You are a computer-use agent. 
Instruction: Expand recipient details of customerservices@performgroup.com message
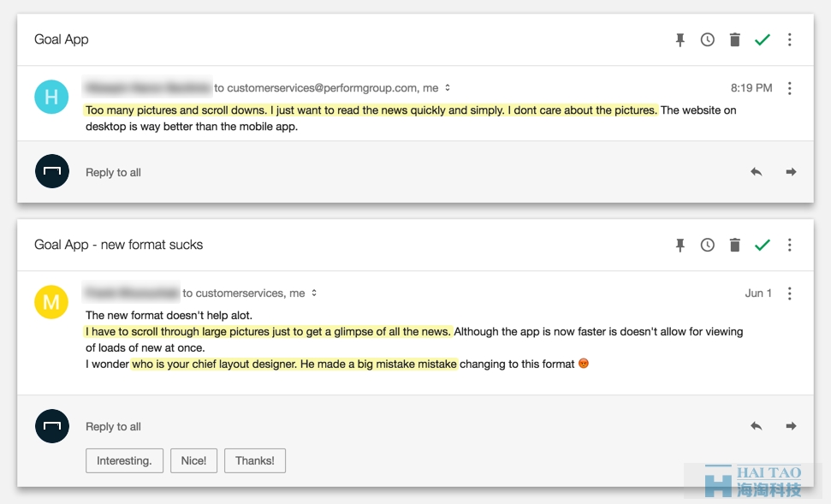[x=448, y=88]
